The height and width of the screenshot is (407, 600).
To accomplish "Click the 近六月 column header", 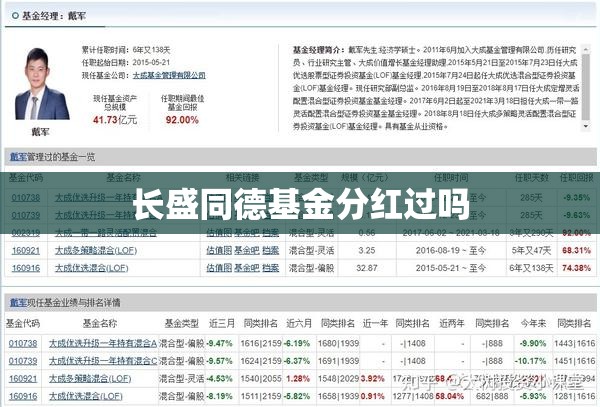I will point(299,323).
